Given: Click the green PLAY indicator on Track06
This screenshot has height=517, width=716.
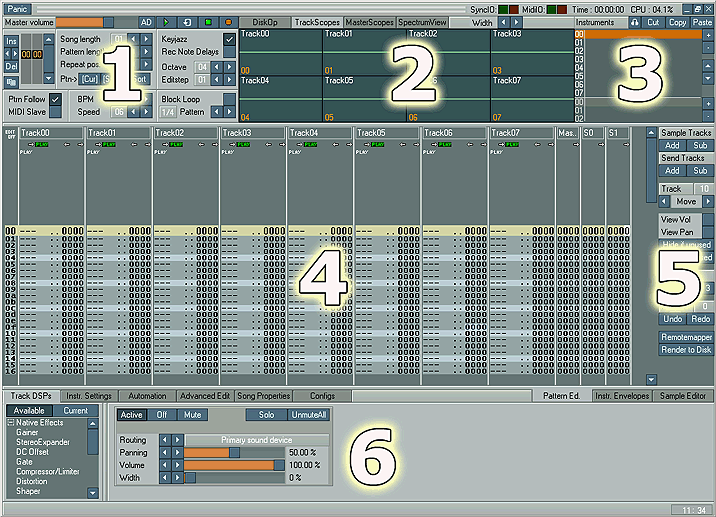Looking at the screenshot, I should click(445, 144).
